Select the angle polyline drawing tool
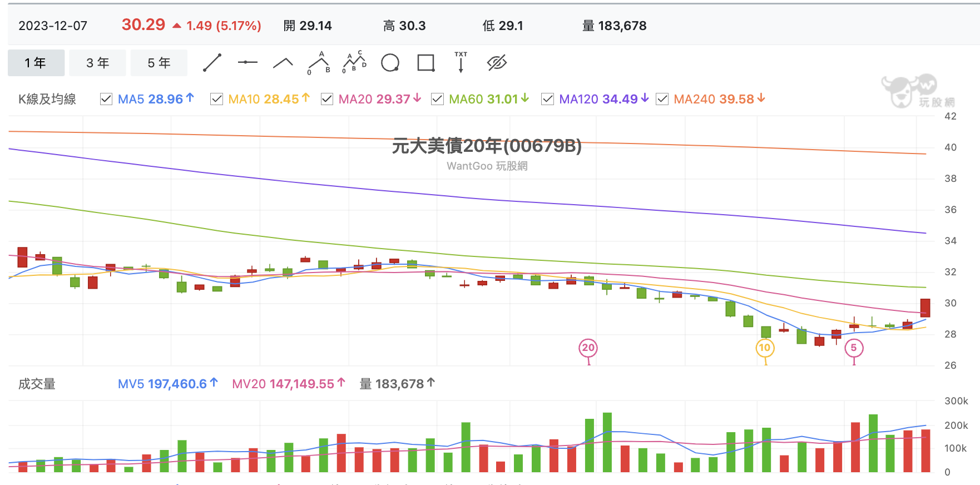Image resolution: width=980 pixels, height=485 pixels. (x=283, y=63)
